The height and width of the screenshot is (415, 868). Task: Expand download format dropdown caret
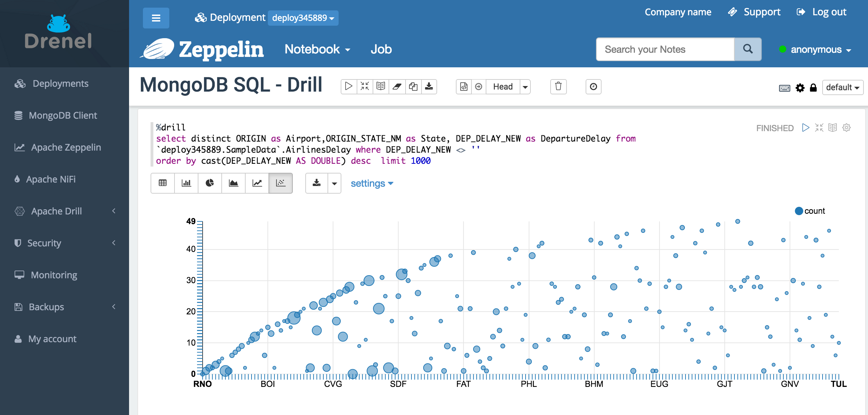pos(334,183)
